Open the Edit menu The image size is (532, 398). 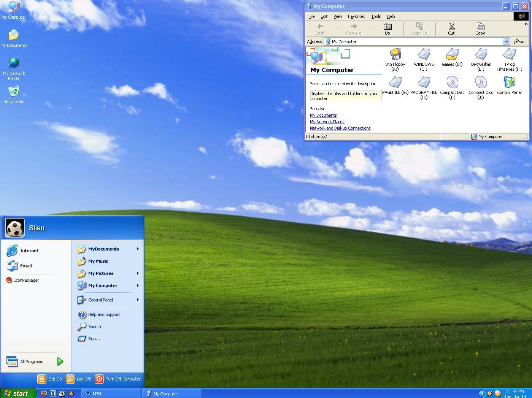(x=324, y=16)
